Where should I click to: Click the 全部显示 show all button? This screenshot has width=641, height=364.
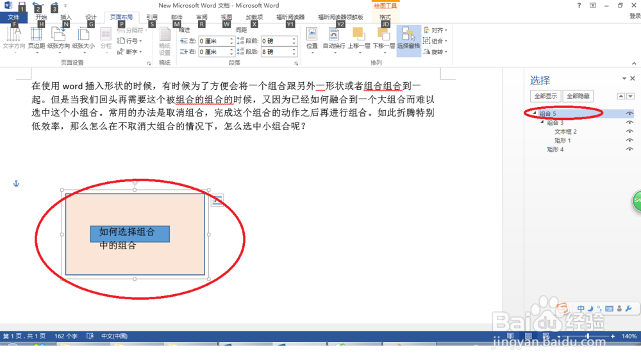(545, 96)
